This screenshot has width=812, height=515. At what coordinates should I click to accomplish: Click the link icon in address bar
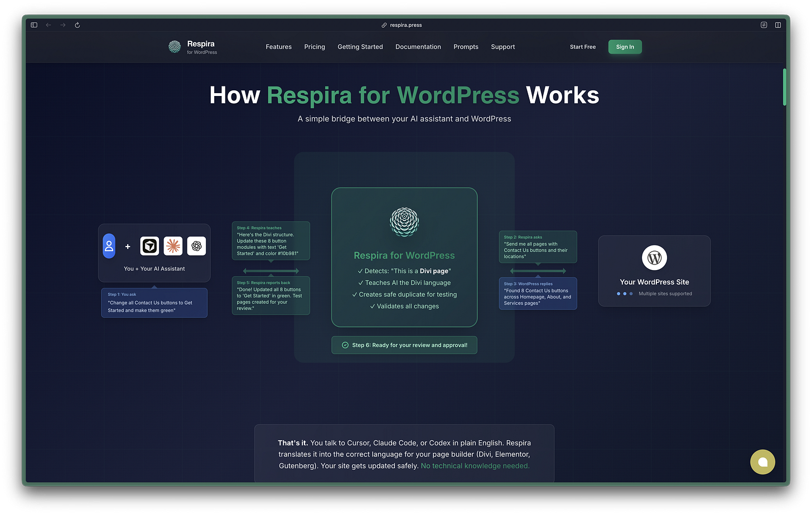384,25
